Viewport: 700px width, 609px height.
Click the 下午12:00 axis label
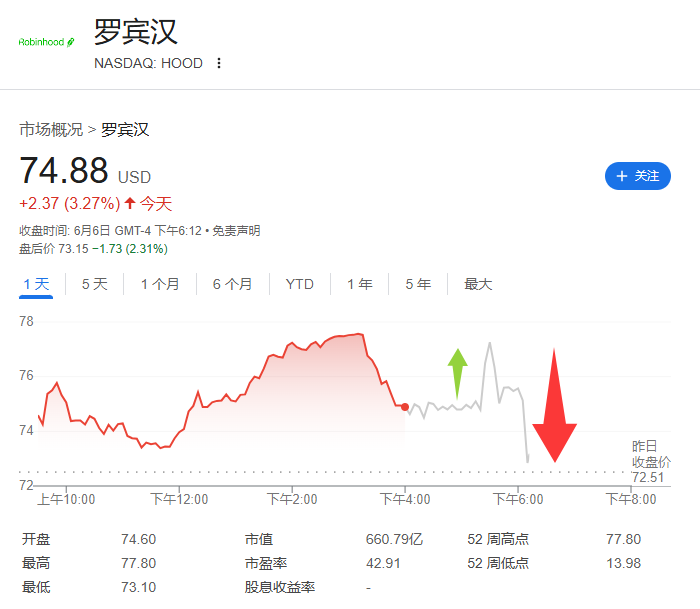tap(179, 499)
